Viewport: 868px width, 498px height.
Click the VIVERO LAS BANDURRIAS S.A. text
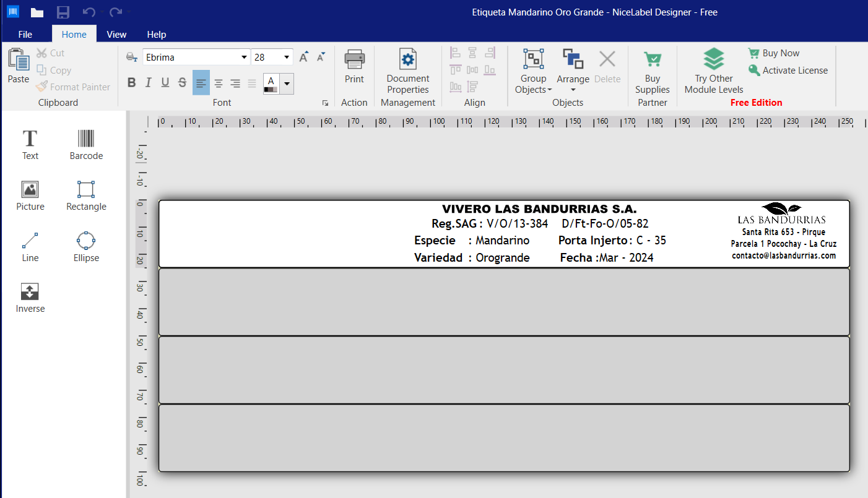(539, 209)
